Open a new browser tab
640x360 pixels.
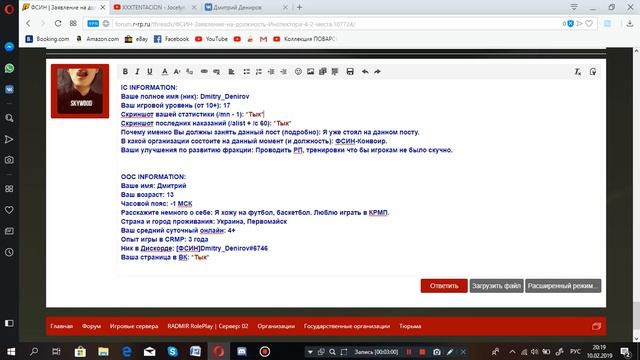[300, 7]
